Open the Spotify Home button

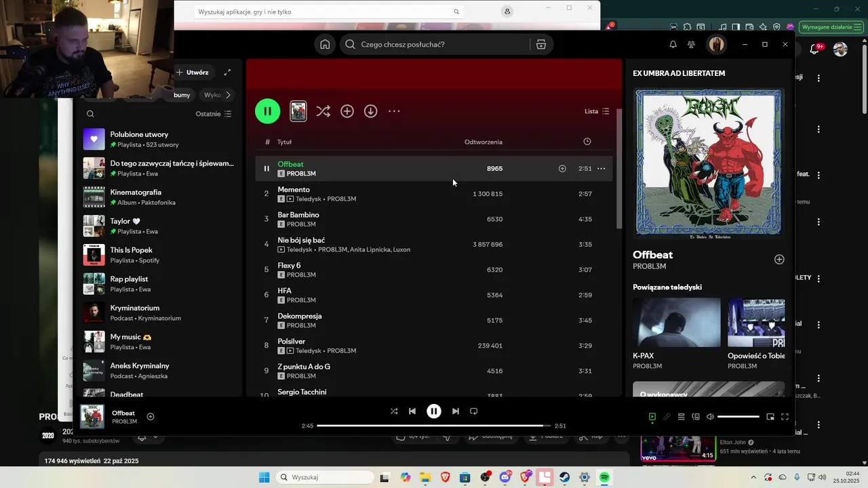click(x=325, y=44)
